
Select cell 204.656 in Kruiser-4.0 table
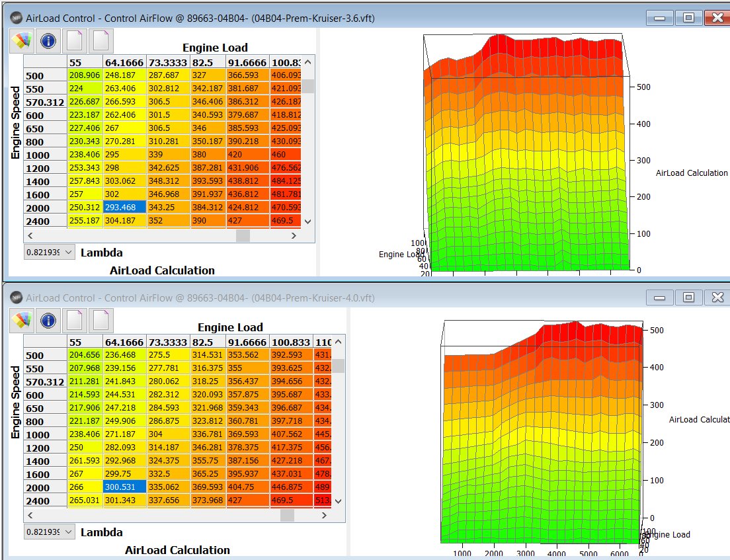tap(85, 355)
